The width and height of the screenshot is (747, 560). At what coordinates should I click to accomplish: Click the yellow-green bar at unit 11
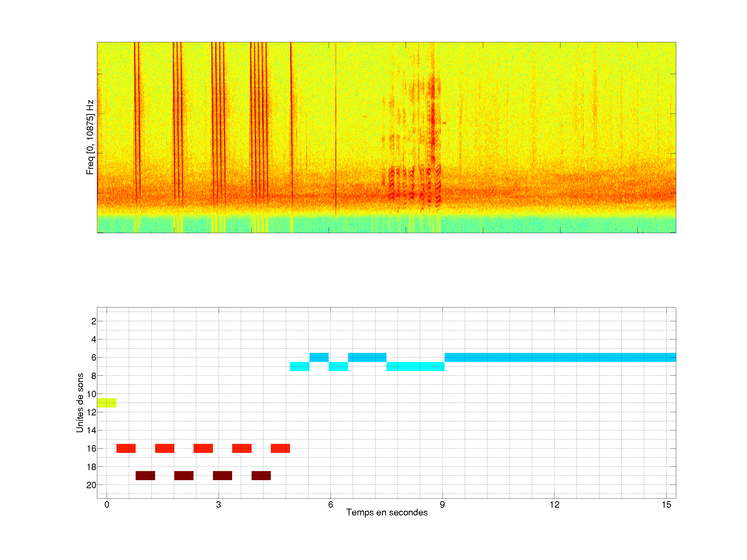tap(107, 403)
